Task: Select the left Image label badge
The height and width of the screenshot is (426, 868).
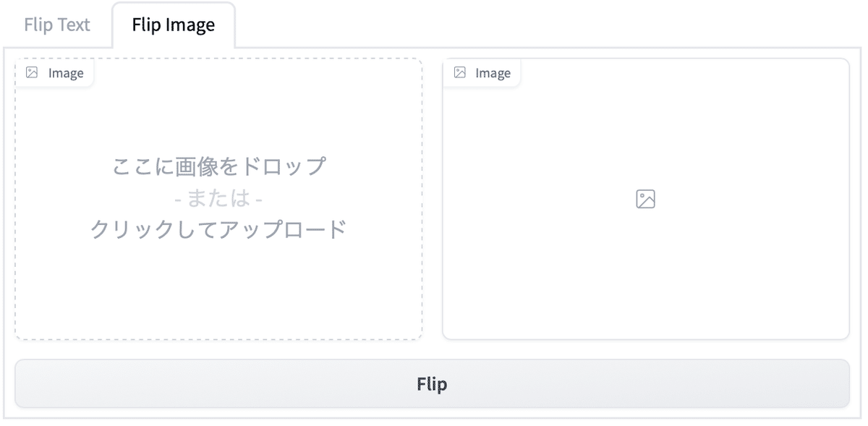Action: pos(55,72)
